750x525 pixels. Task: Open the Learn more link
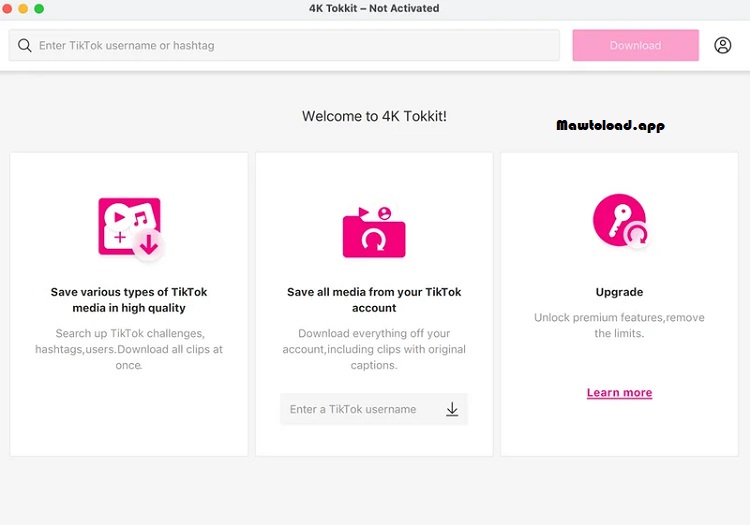click(x=619, y=393)
